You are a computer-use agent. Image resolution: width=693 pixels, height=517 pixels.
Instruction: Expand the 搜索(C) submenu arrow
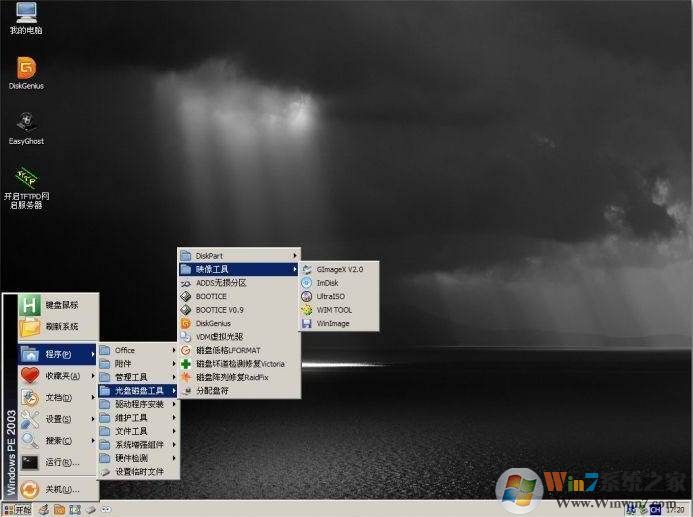click(x=93, y=440)
